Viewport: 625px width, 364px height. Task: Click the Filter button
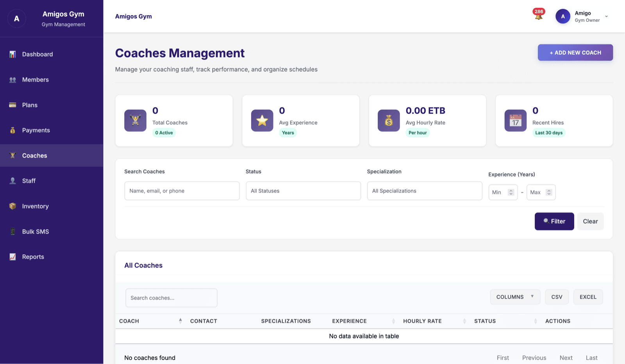pos(554,221)
